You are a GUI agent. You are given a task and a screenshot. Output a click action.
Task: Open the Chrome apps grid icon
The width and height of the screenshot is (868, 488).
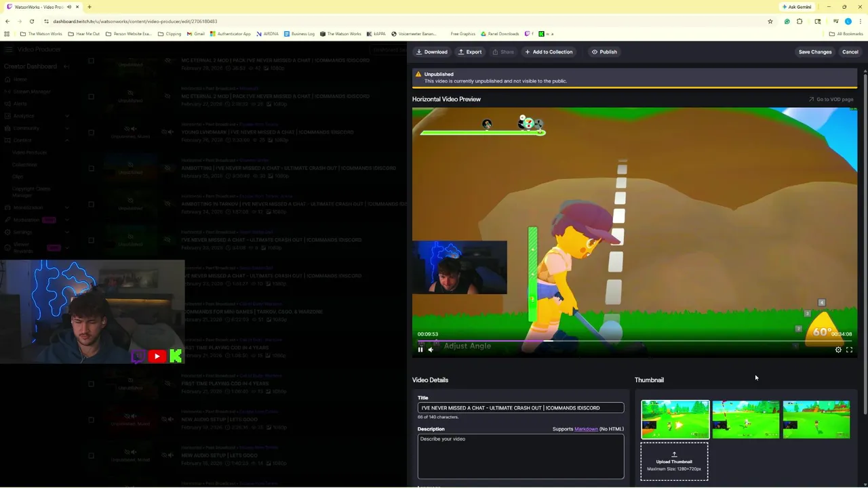pos(7,34)
